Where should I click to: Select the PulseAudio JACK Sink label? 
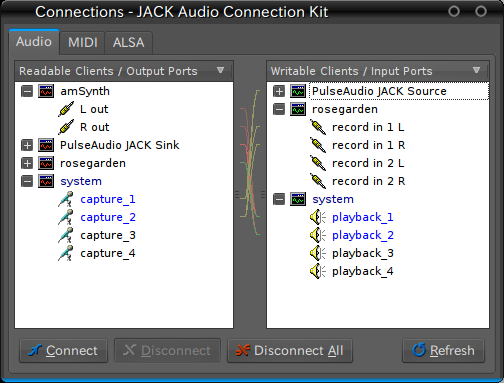point(120,145)
